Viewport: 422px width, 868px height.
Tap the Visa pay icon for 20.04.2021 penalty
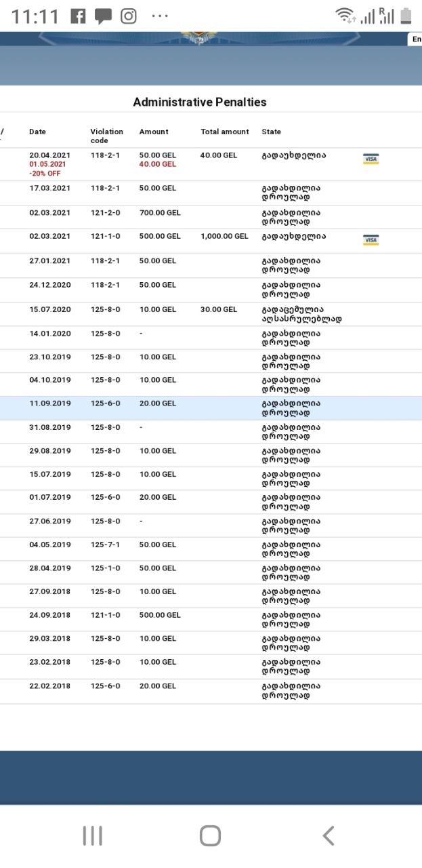[x=371, y=159]
